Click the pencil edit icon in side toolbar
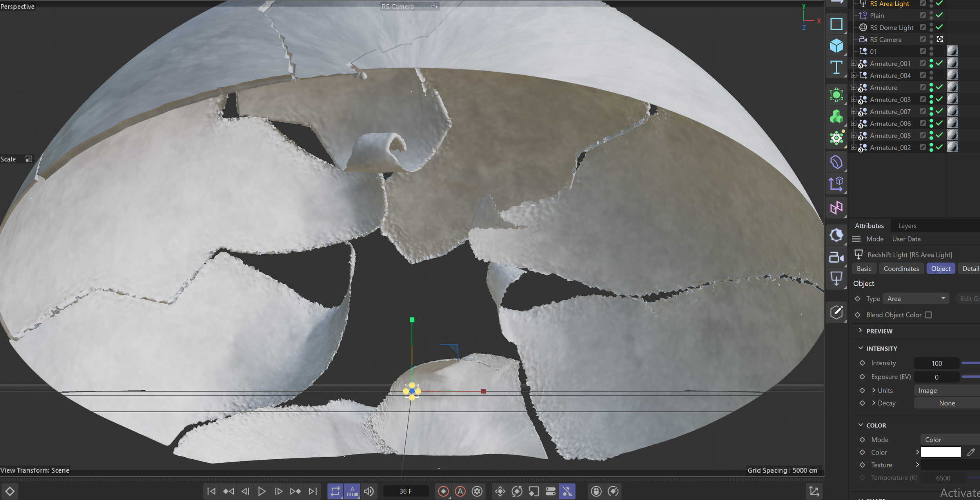This screenshot has width=980, height=500. [x=836, y=312]
